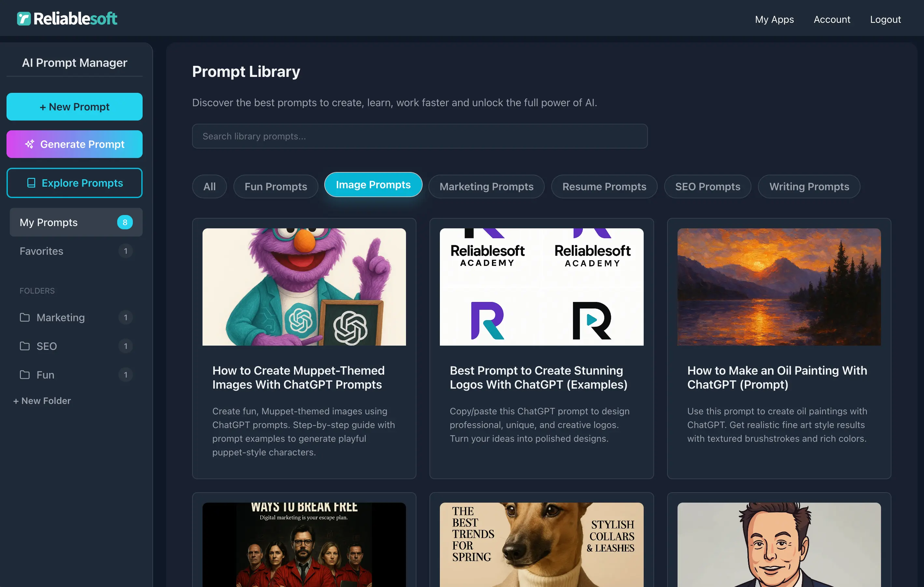
Task: Filter by Marketing Prompts
Action: pos(486,187)
